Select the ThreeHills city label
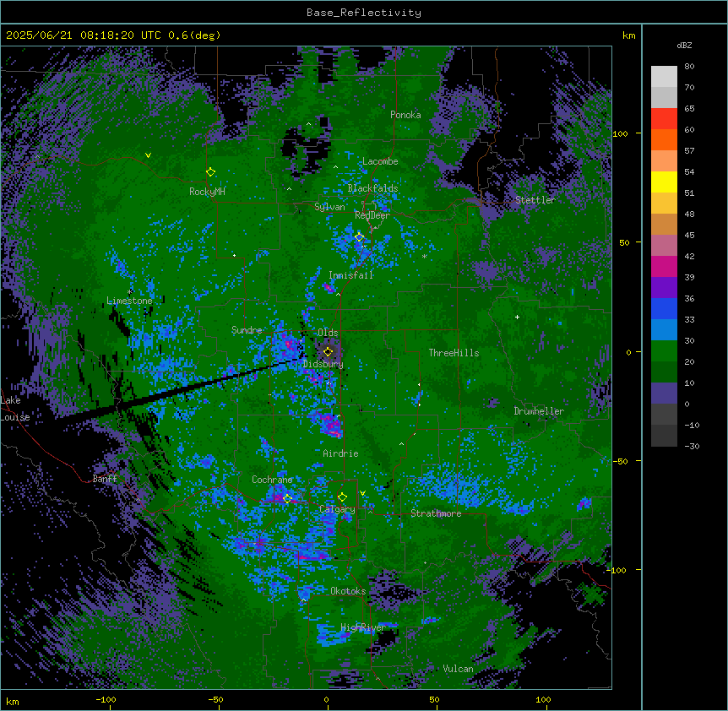The image size is (728, 711). (454, 353)
